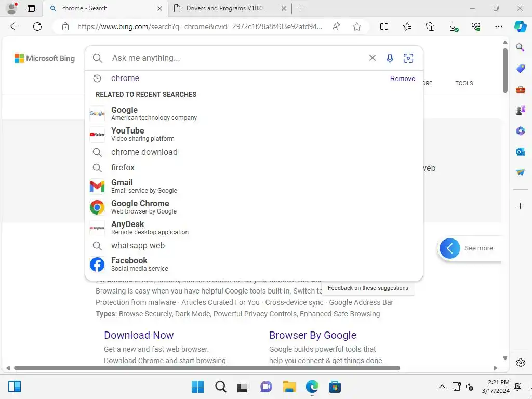Screen dimensions: 532x399
Task: Switch to Drivers and Programs V10.0 tab
Action: pos(224,8)
